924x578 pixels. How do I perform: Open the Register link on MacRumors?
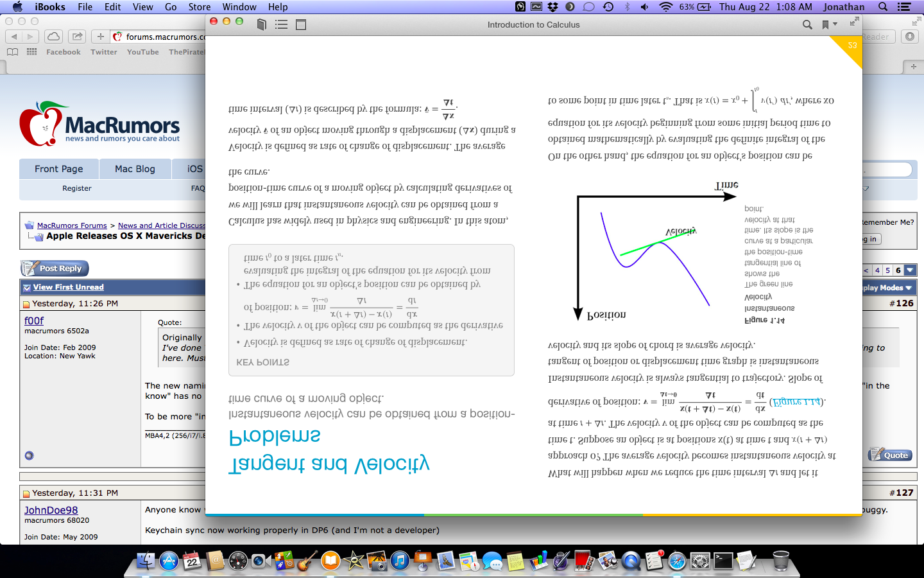coord(77,188)
